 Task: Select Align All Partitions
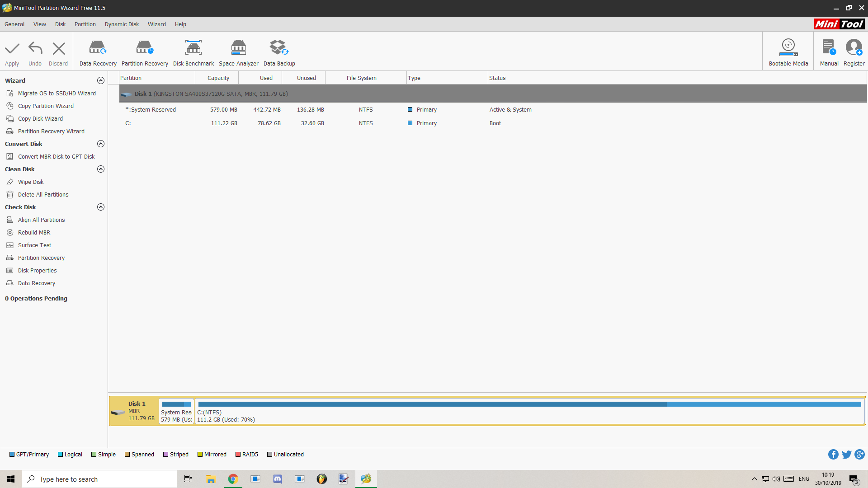[41, 220]
